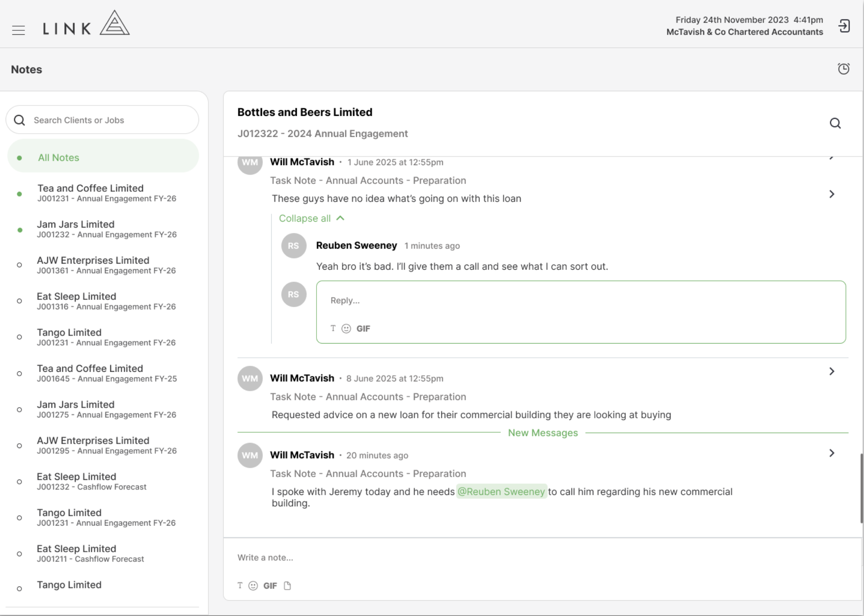Open emoji picker in reply box
The image size is (864, 616).
[346, 329]
